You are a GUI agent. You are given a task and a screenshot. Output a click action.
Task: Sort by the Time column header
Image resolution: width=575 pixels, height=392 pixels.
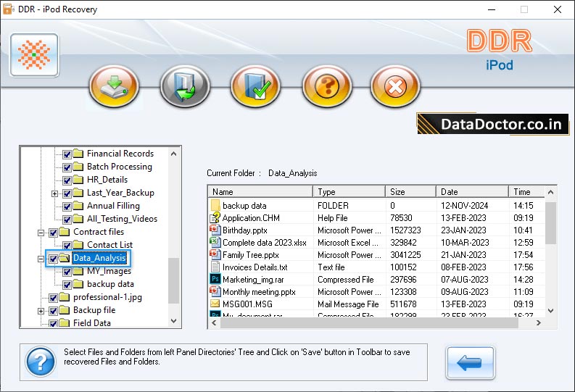[x=527, y=191]
